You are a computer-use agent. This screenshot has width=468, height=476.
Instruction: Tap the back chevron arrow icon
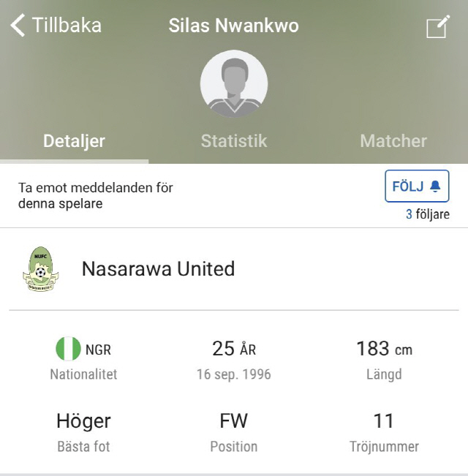point(18,26)
